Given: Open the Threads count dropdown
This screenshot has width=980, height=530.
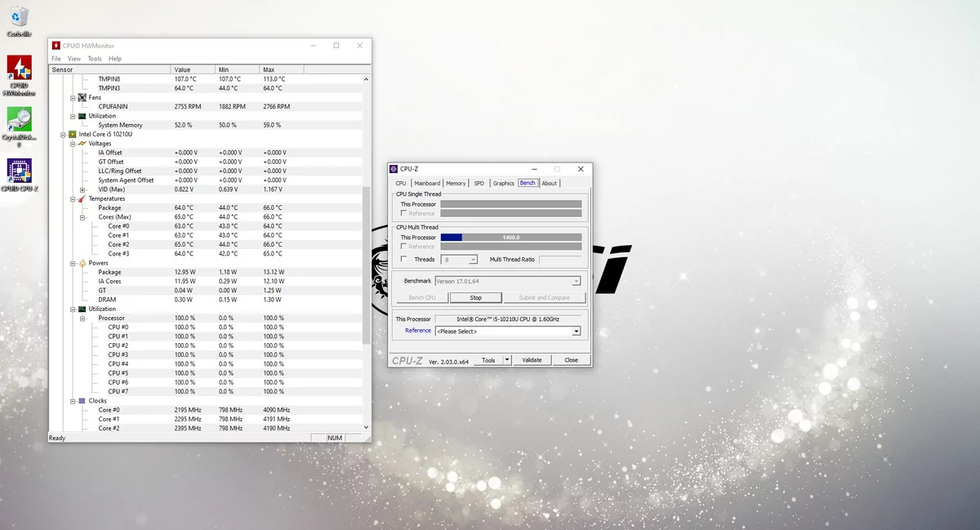Looking at the screenshot, I should click(473, 259).
